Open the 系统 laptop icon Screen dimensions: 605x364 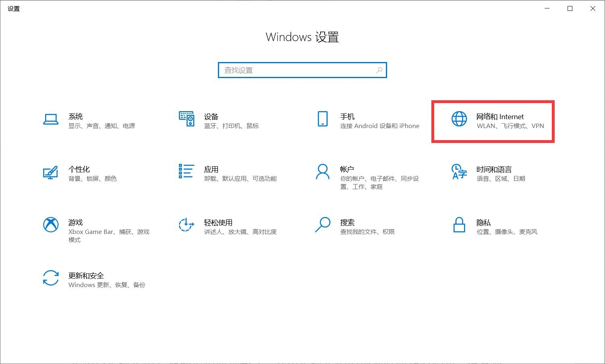[51, 119]
